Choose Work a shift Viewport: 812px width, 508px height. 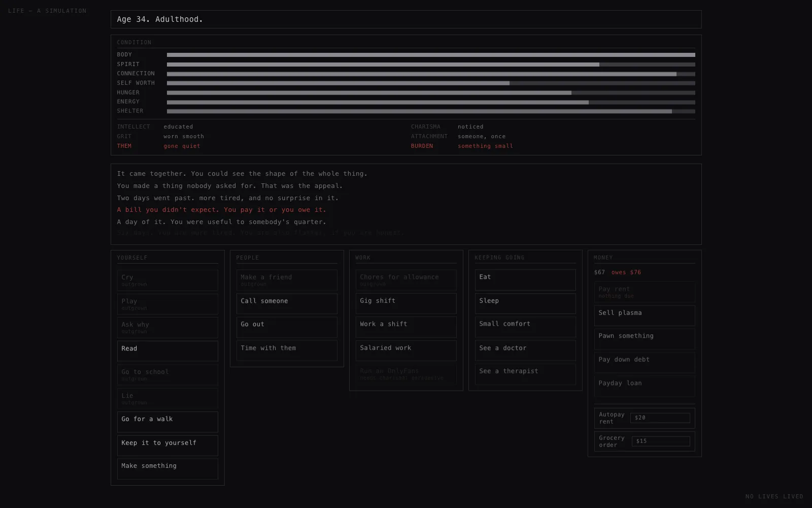coord(406,327)
